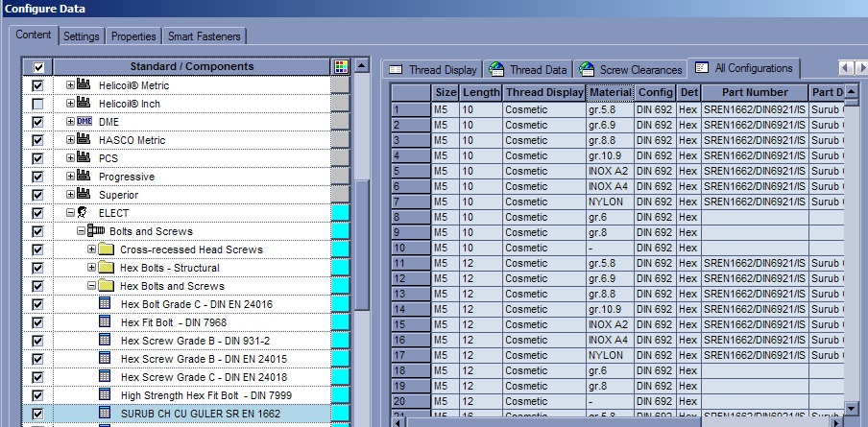Click tree panel scrollbar up arrow
The height and width of the screenshot is (427, 868).
[361, 66]
